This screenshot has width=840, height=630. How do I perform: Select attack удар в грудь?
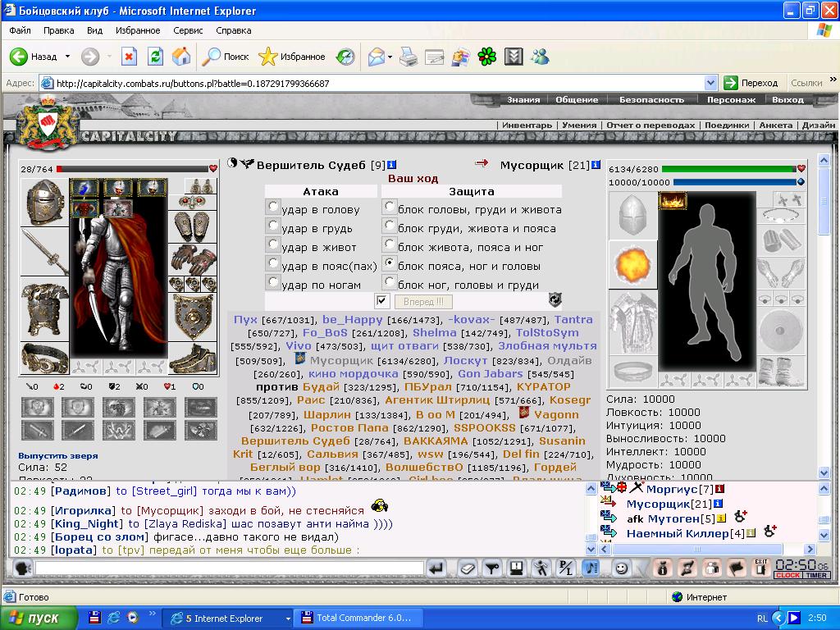point(273,226)
